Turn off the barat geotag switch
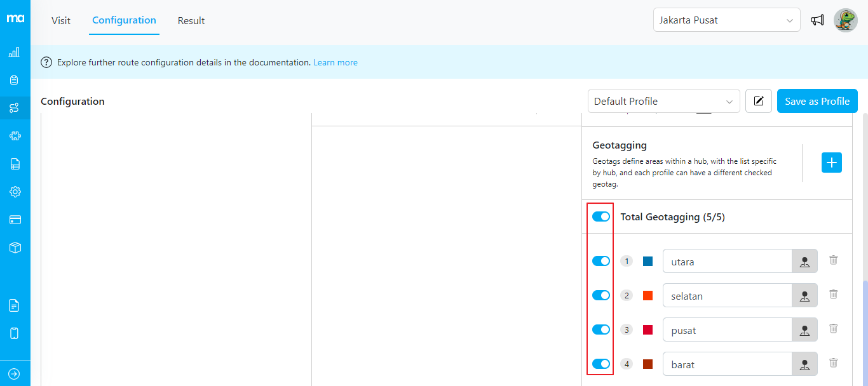This screenshot has height=386, width=868. point(601,364)
